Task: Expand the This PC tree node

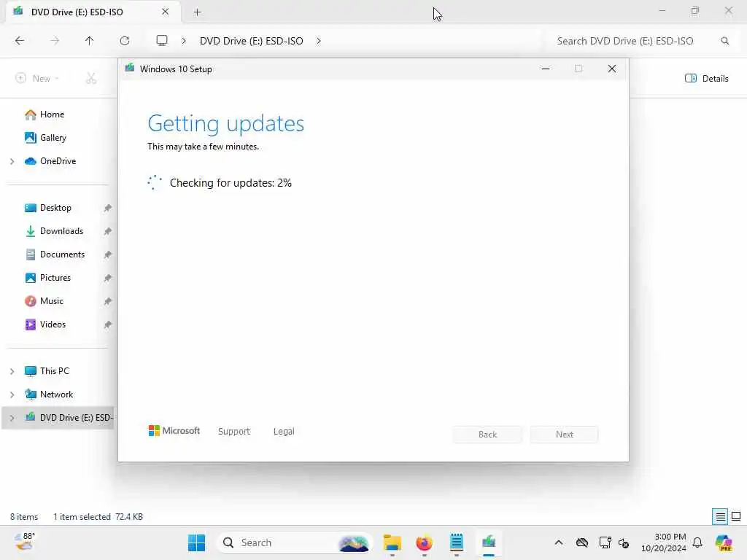Action: point(12,371)
